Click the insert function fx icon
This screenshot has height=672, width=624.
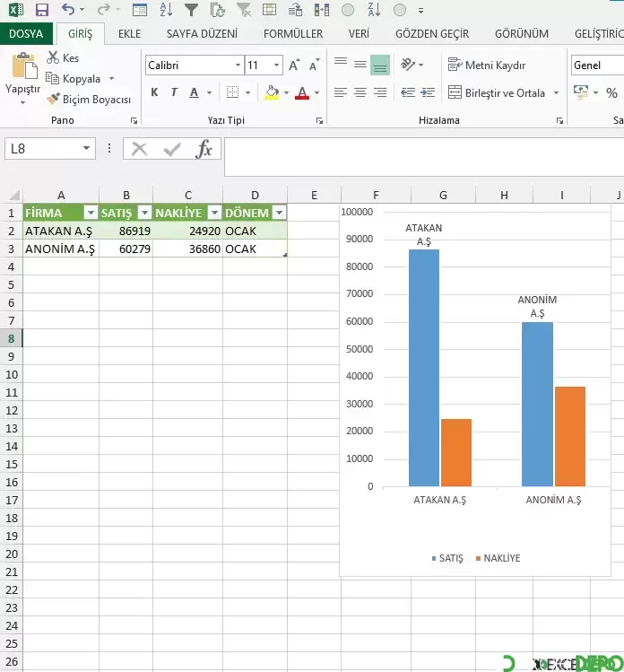(204, 149)
